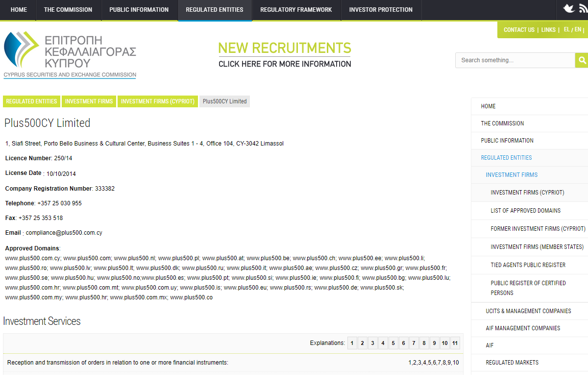The height and width of the screenshot is (392, 588).
Task: Click www.plus500.com.cy domain text
Action: [x=33, y=258]
